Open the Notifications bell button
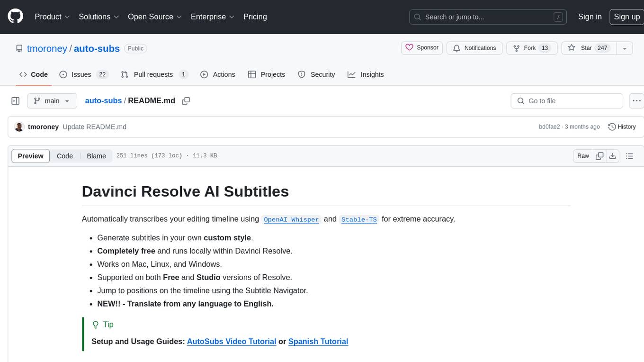This screenshot has width=644, height=362. click(474, 48)
